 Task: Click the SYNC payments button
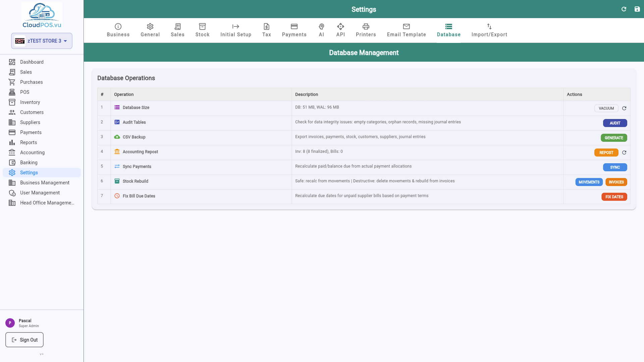[615, 167]
